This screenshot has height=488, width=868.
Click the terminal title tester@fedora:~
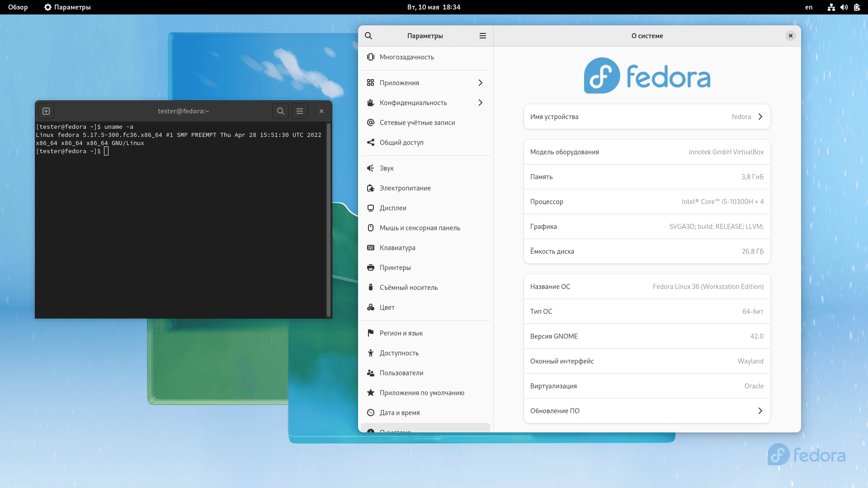coord(183,111)
